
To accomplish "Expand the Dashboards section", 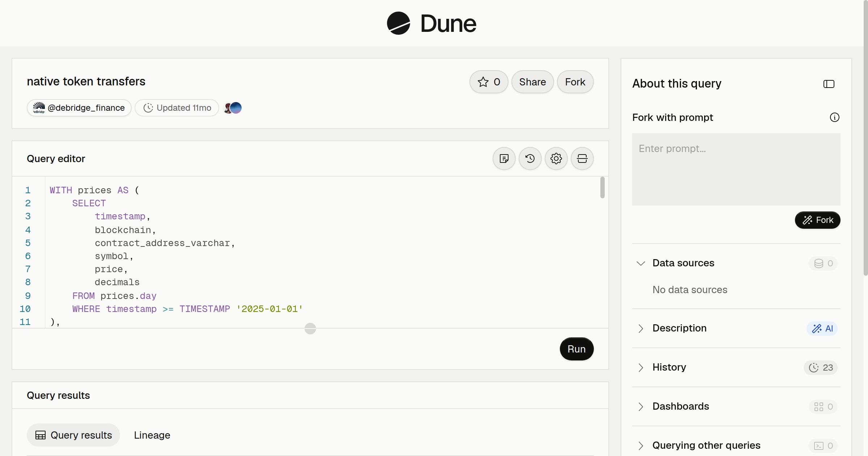I will pos(641,406).
